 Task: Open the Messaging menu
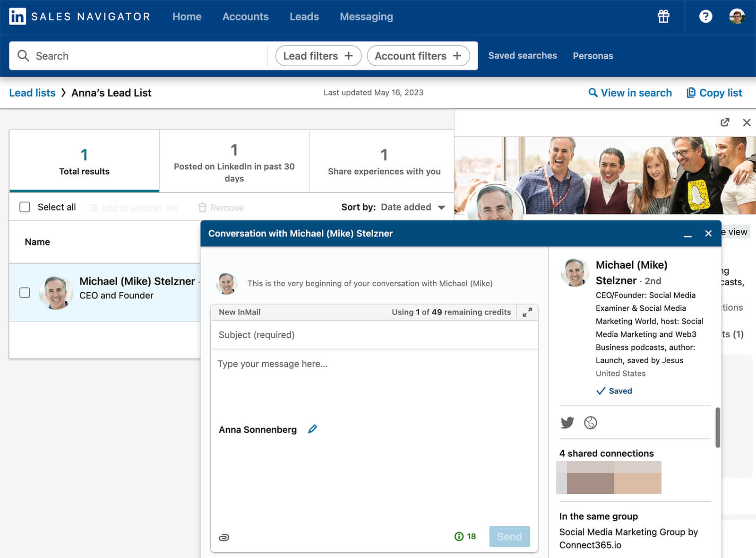(367, 17)
